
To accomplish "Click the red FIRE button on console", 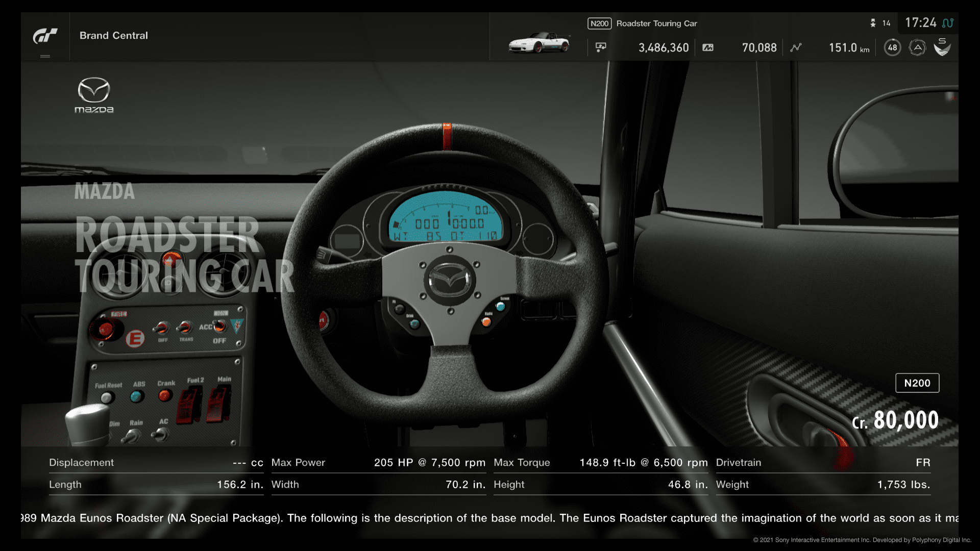I will tap(106, 330).
